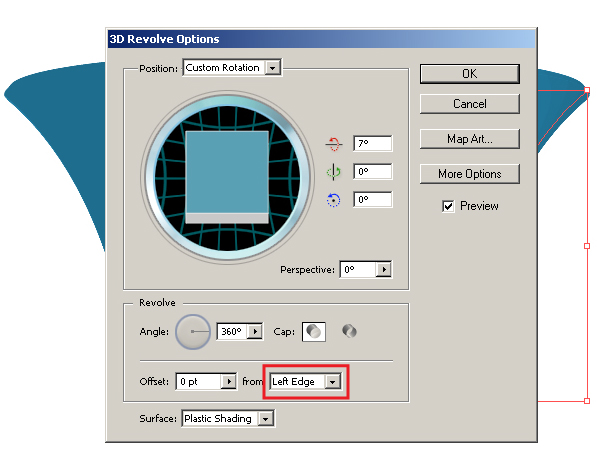Click the rotation track cube preview
Viewport: 600px width, 470px height.
tap(227, 177)
